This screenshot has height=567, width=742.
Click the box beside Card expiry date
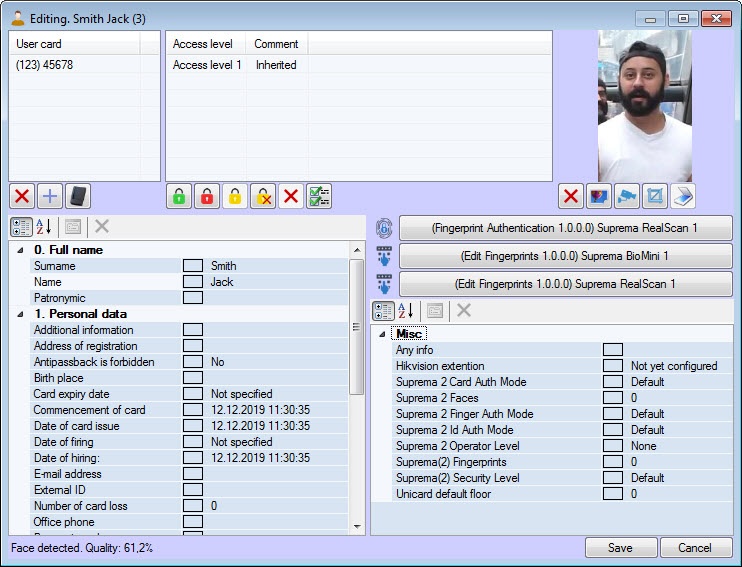tap(193, 394)
